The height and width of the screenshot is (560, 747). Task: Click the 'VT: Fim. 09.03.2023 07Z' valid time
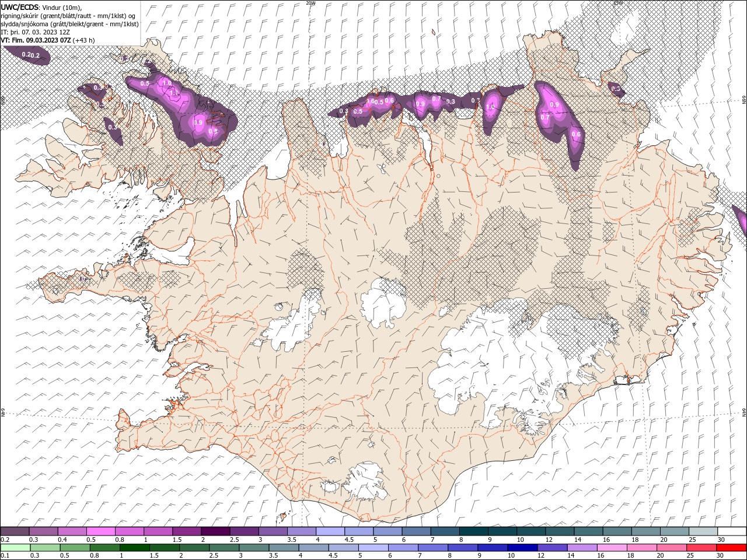pos(36,40)
